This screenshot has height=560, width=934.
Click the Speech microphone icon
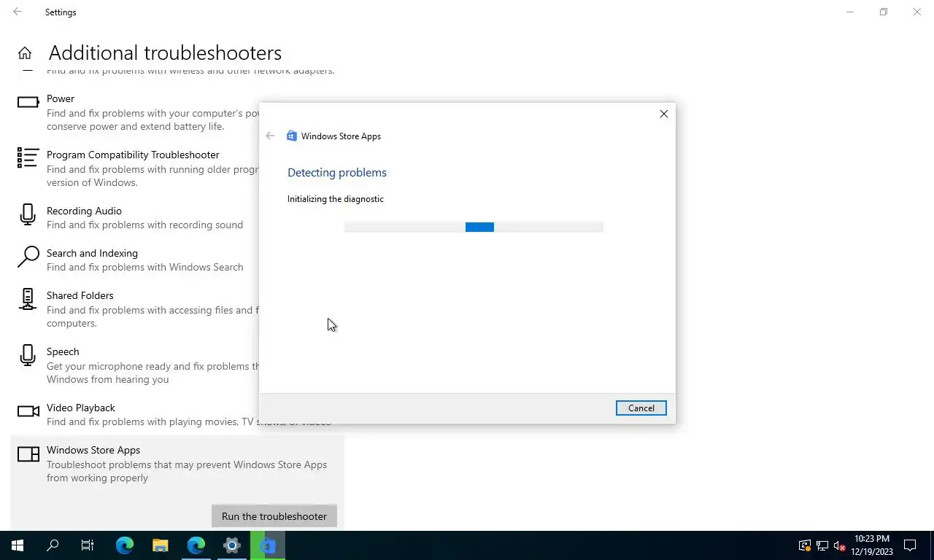point(28,355)
